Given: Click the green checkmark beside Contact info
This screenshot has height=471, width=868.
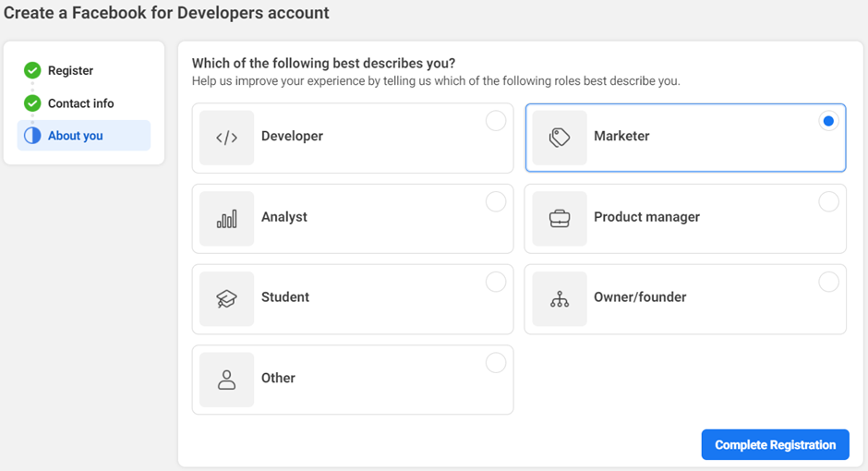Looking at the screenshot, I should click(x=32, y=103).
